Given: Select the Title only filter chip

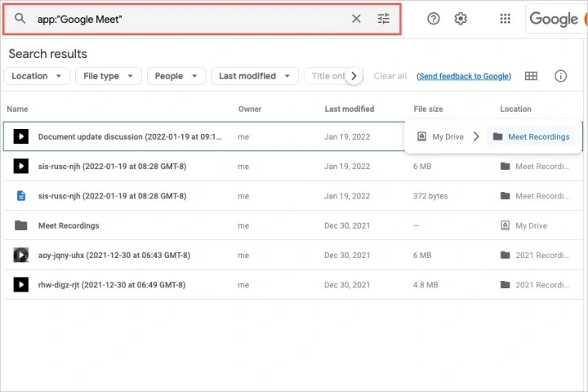Looking at the screenshot, I should pos(326,76).
